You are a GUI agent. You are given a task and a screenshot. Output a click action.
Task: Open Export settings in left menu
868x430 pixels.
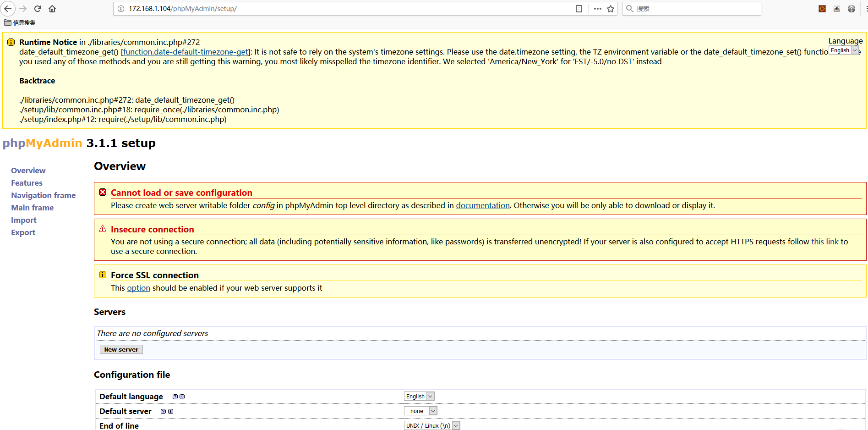pyautogui.click(x=23, y=232)
